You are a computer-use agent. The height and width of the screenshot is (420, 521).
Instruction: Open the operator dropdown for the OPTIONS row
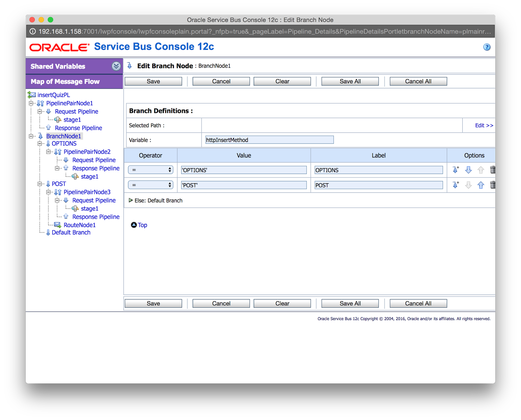(x=150, y=170)
